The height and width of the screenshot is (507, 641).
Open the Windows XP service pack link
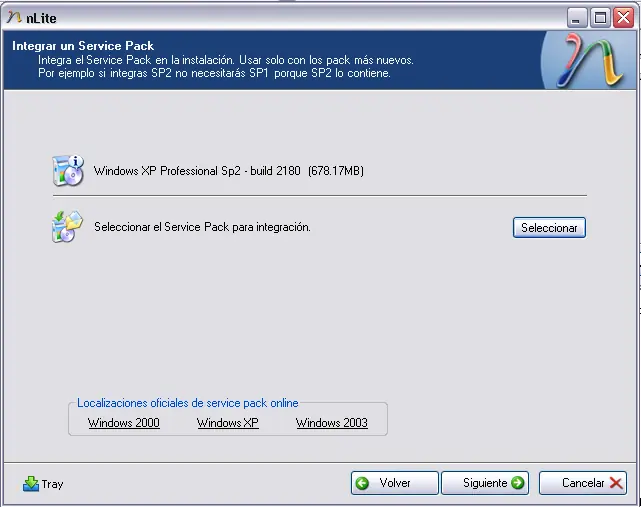228,422
